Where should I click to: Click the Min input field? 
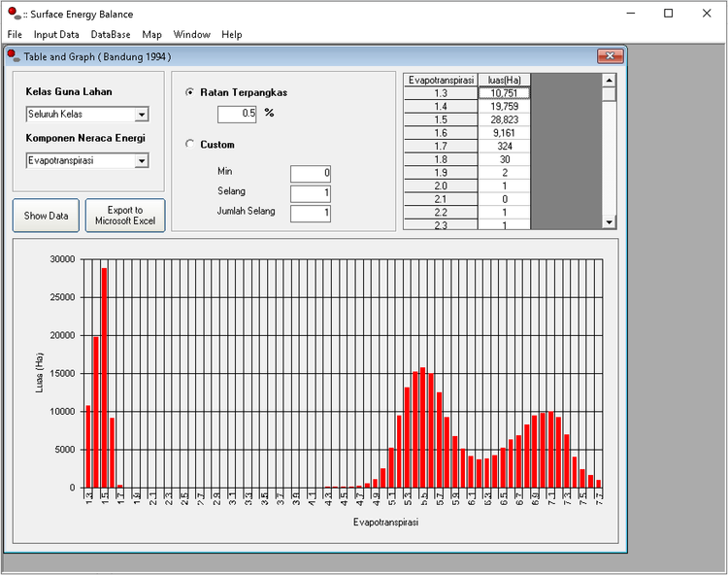click(x=310, y=174)
